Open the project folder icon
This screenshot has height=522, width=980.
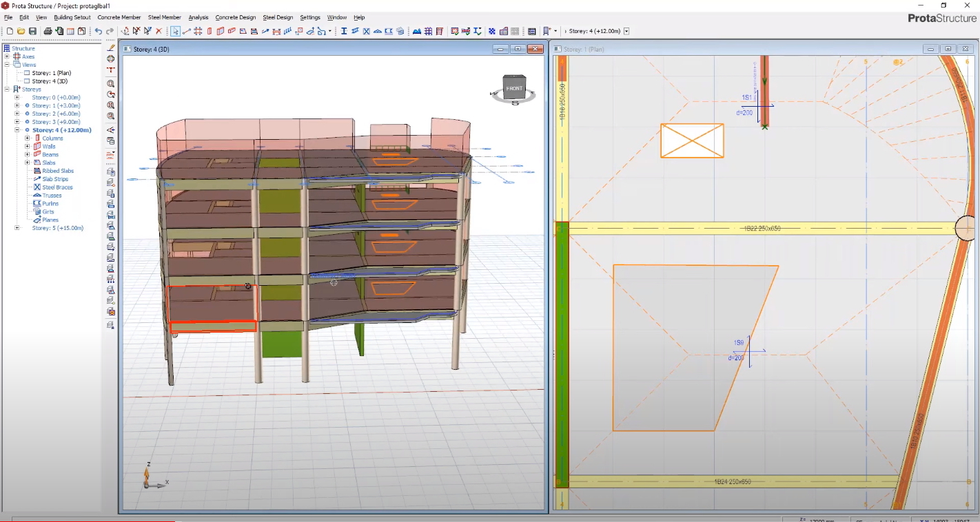tap(21, 31)
